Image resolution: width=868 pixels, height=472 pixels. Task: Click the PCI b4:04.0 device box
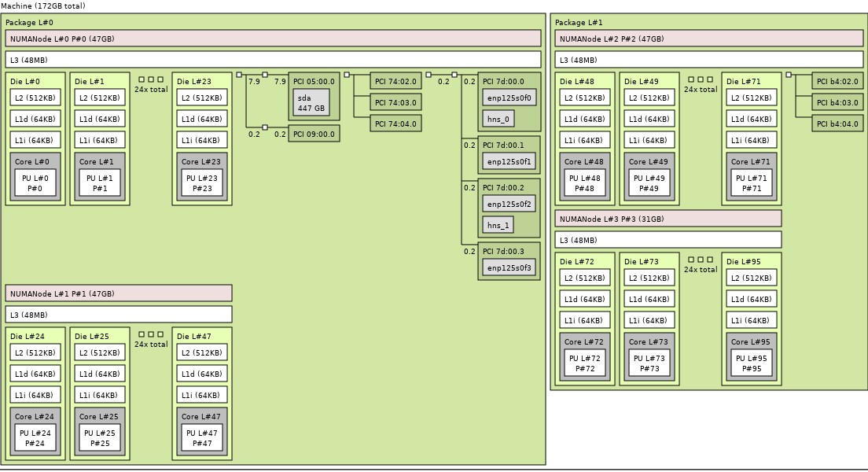pyautogui.click(x=837, y=124)
